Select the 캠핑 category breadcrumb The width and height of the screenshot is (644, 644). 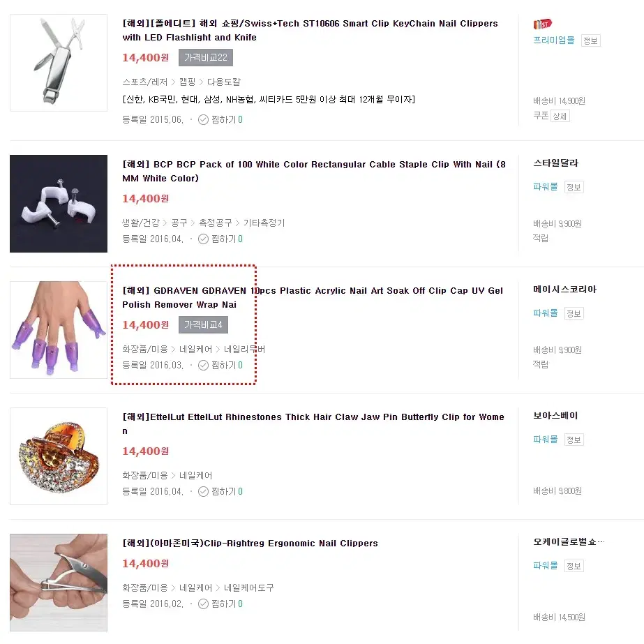(x=187, y=82)
